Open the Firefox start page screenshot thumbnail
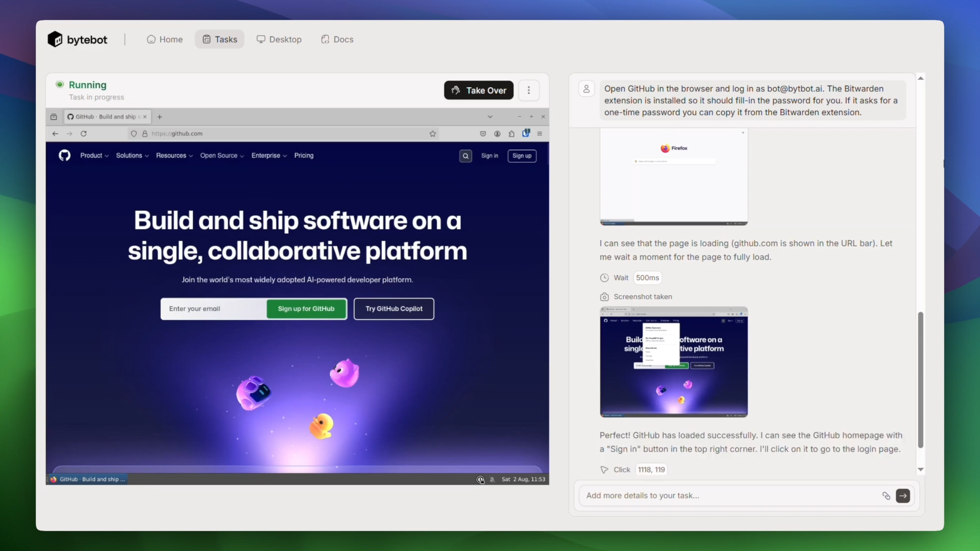This screenshot has width=980, height=551. pyautogui.click(x=674, y=177)
